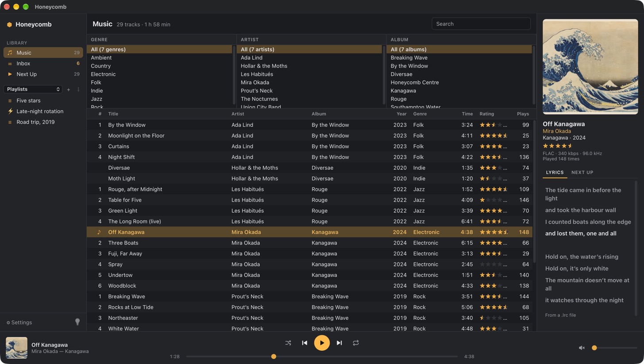Open the Inbox library section
The image size is (644, 364).
43,63
